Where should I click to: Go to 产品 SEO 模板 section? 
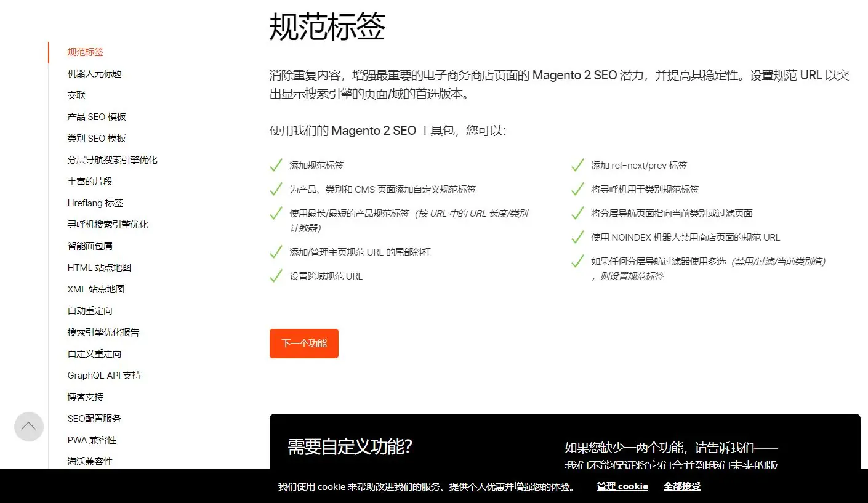click(97, 117)
